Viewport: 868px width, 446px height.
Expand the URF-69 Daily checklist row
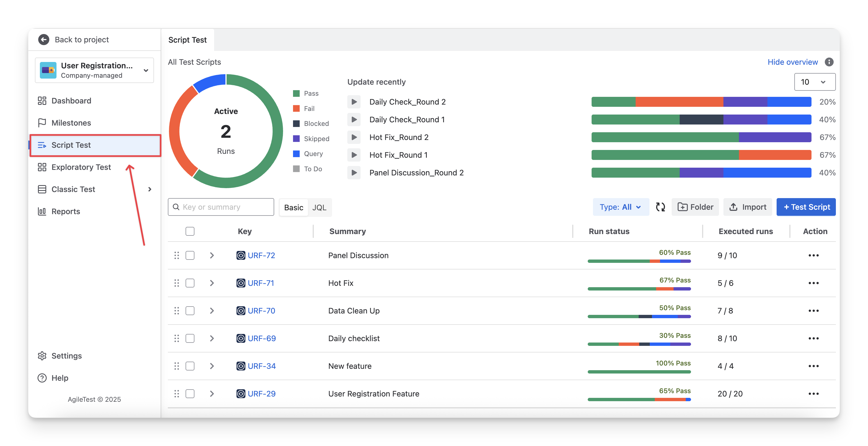[x=212, y=338]
